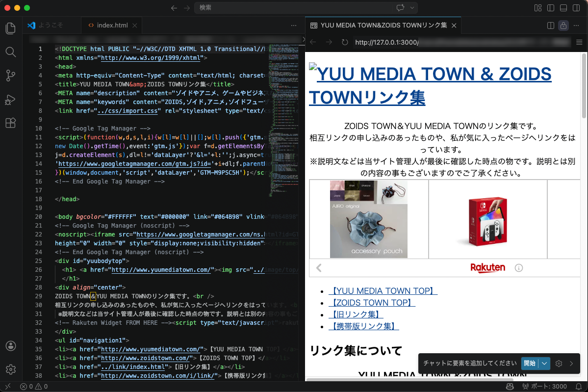Toggle the secondary side bar
Viewport: 588px width, 392px height.
click(576, 8)
